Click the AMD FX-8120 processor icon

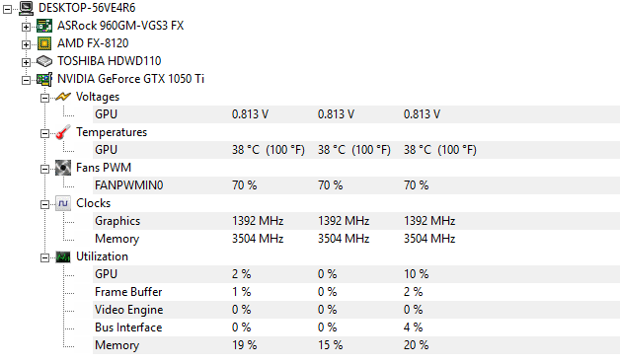[x=44, y=43]
